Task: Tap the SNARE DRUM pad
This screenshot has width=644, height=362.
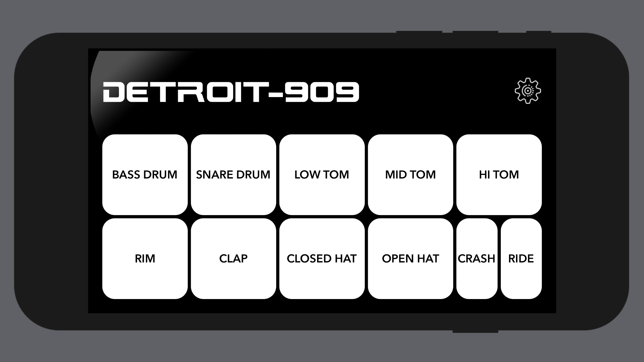Action: [234, 174]
